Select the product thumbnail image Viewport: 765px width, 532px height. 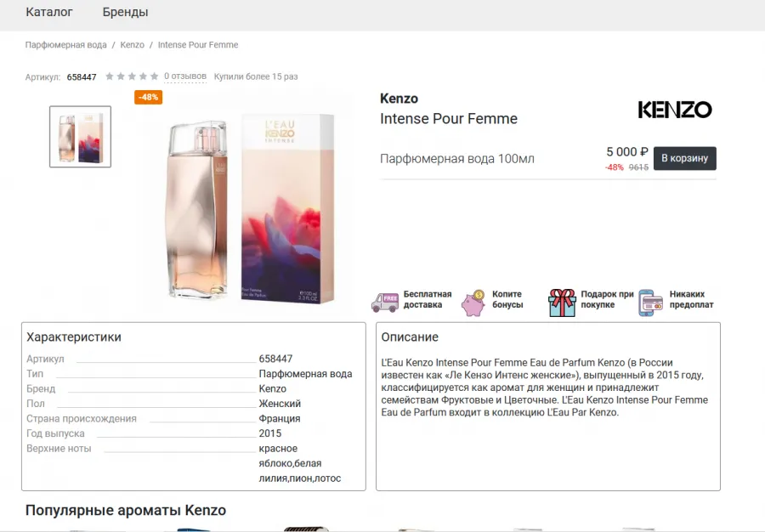(80, 137)
